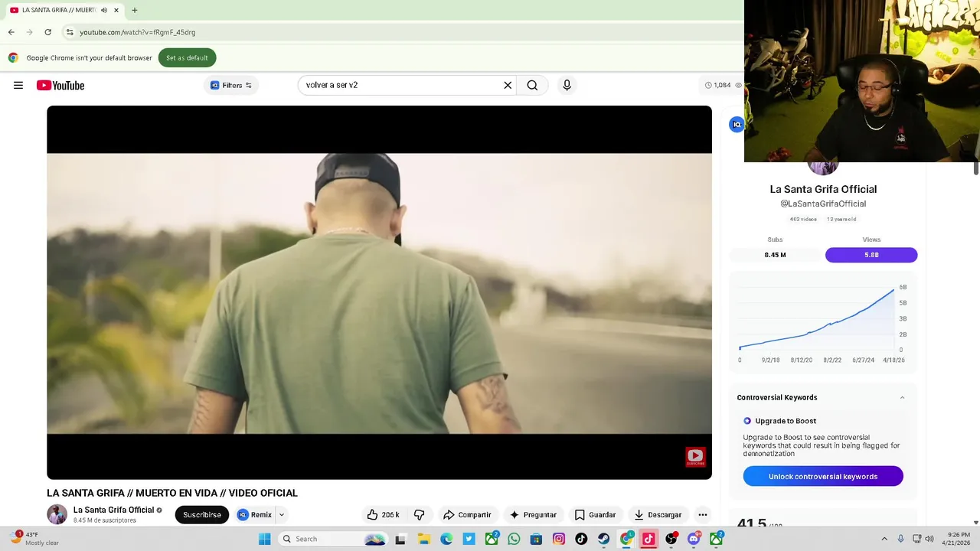Image resolution: width=980 pixels, height=551 pixels.
Task: Open Discord from taskbar
Action: tap(694, 539)
